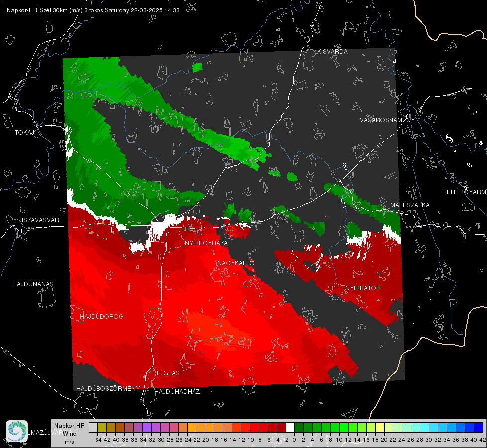487x448 pixels.
Task: Click the VÁSÁROSNAMÉNY town label
Action: [388, 120]
